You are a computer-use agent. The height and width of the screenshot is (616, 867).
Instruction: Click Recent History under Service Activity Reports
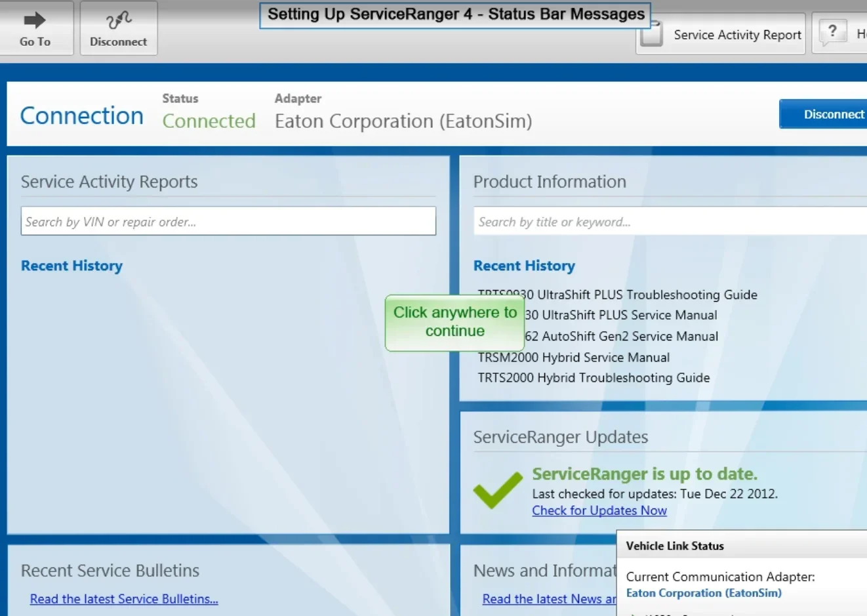pyautogui.click(x=71, y=266)
